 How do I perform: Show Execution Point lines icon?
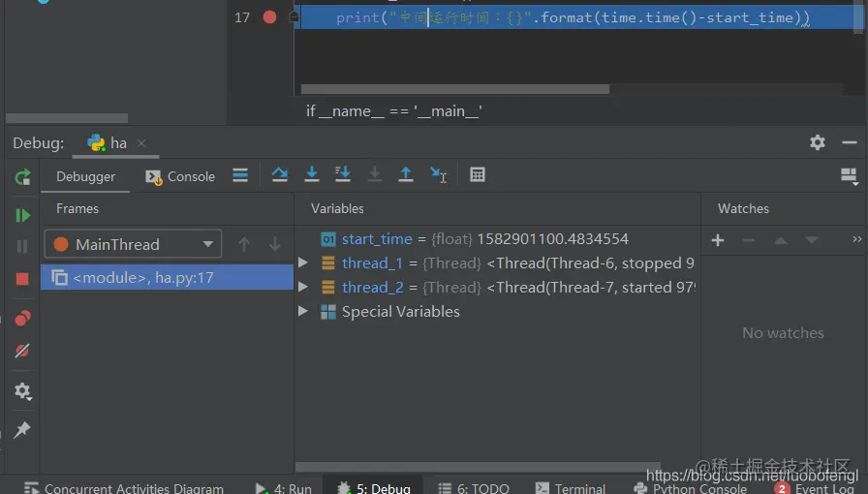(x=240, y=175)
